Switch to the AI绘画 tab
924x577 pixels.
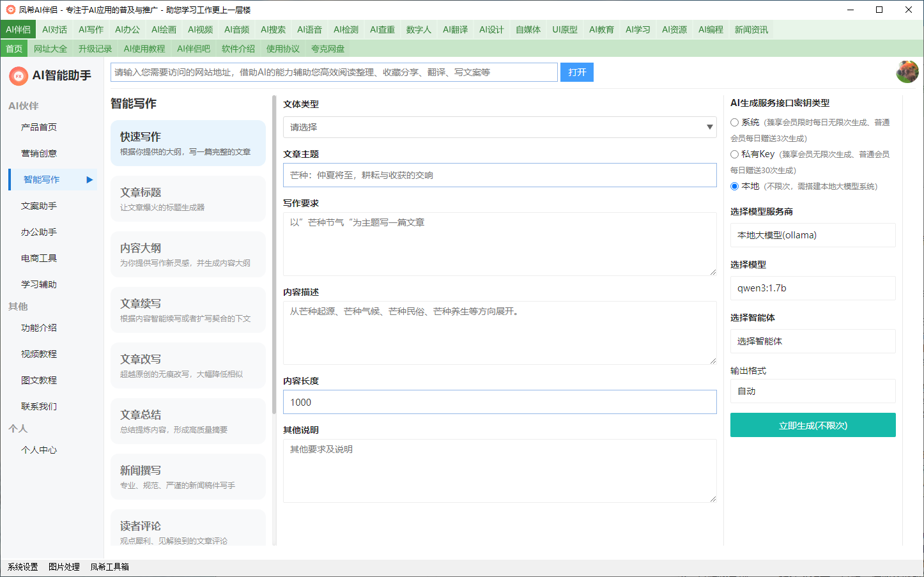pyautogui.click(x=164, y=29)
